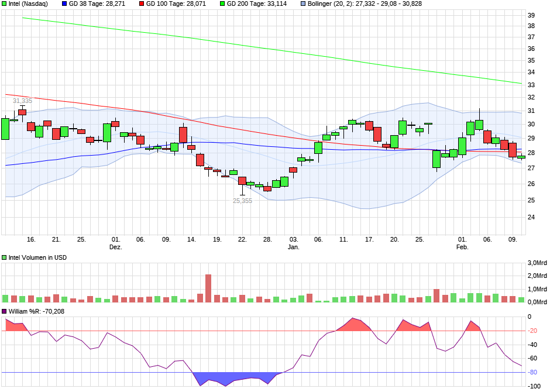Click the blue oversold area in Williams %R
This screenshot has height=392, width=550.
239,378
